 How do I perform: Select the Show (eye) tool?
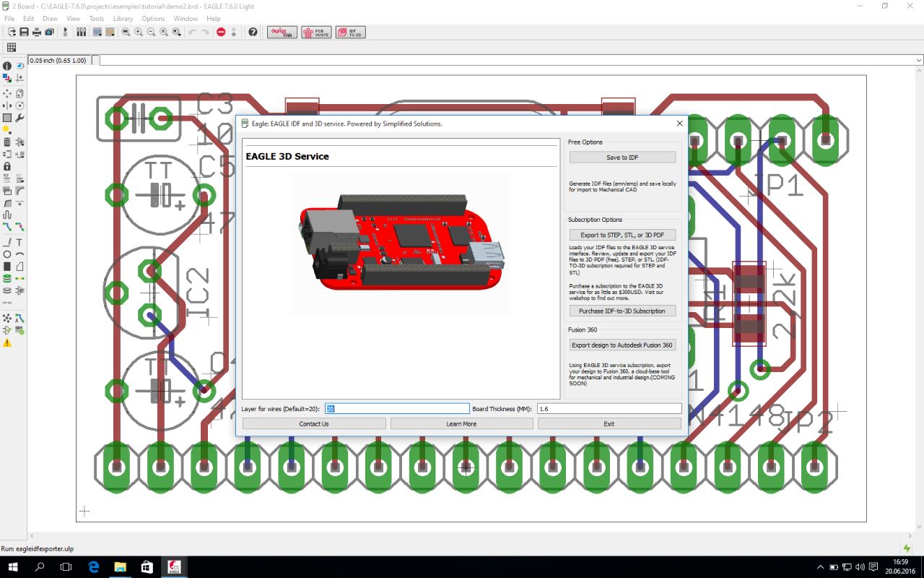tap(19, 66)
